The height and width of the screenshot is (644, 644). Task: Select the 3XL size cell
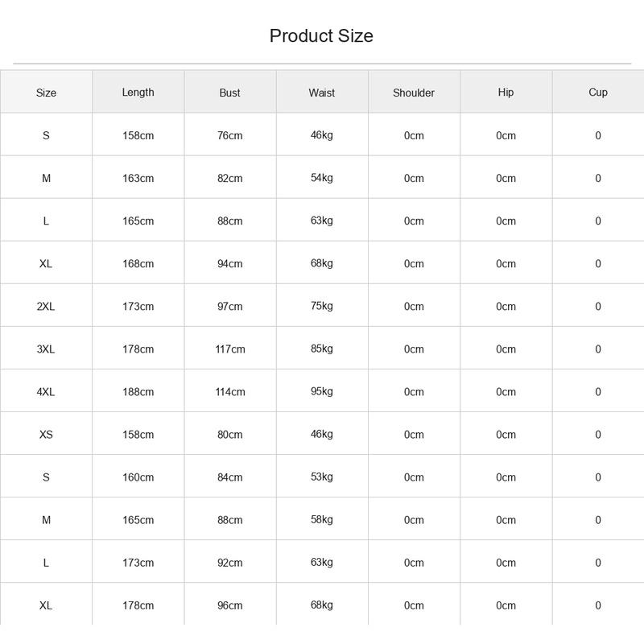pyautogui.click(x=46, y=349)
